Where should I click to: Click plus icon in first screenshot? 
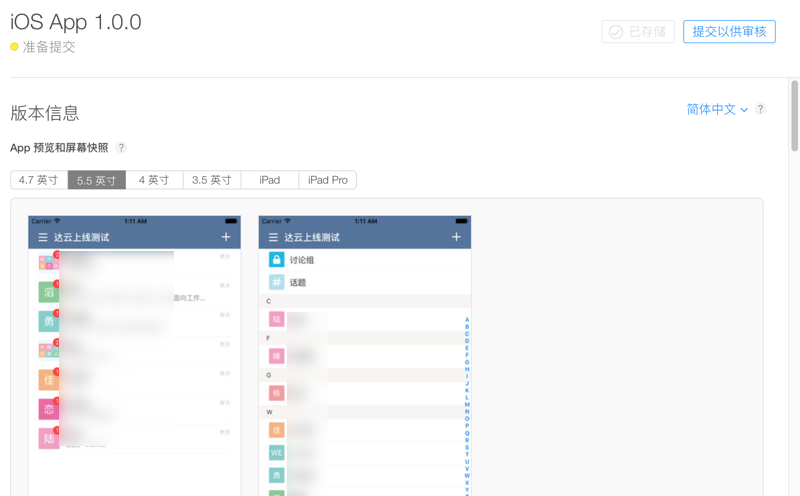(226, 237)
